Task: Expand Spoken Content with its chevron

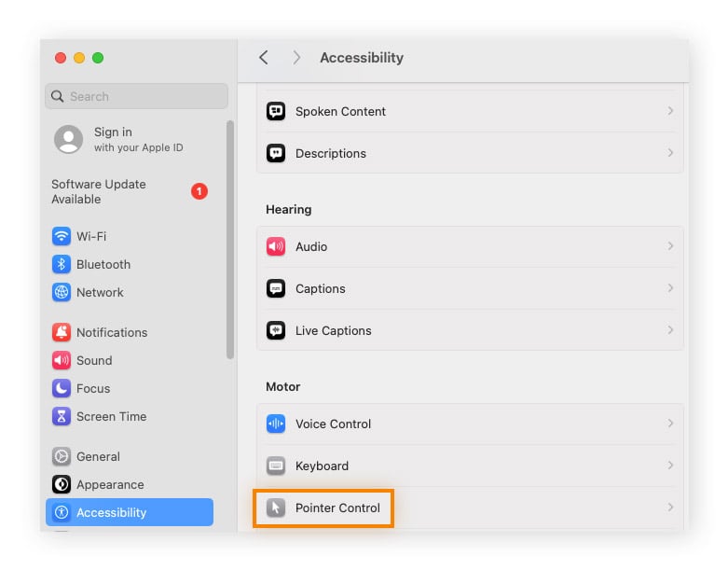Action: pyautogui.click(x=670, y=111)
